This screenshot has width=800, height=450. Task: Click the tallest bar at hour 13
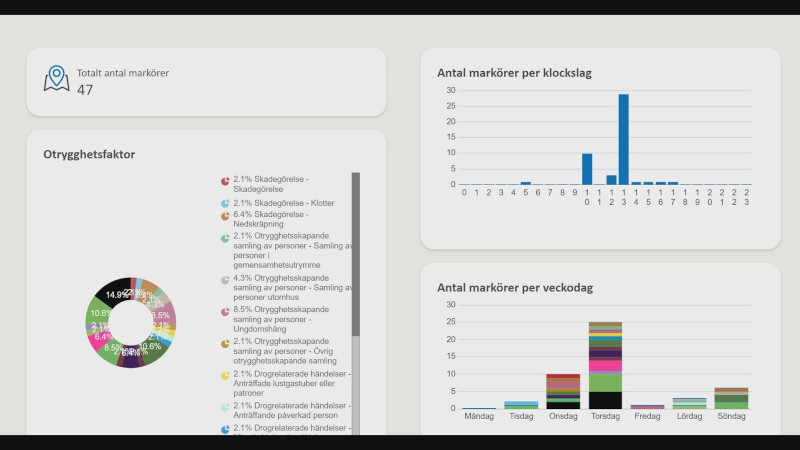coord(623,139)
